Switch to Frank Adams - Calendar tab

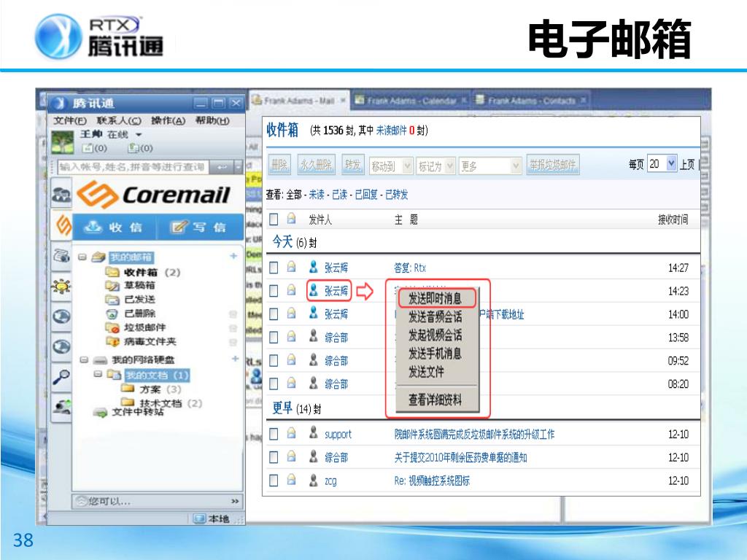click(x=411, y=101)
